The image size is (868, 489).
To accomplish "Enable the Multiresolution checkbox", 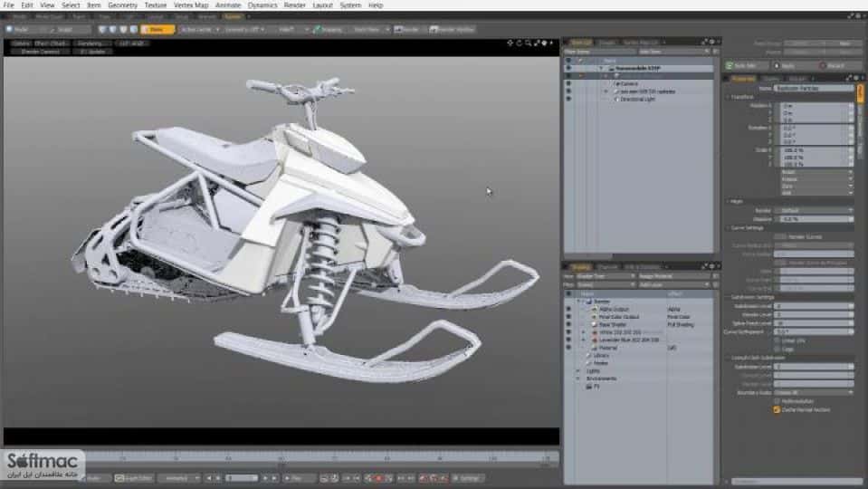I will click(777, 401).
